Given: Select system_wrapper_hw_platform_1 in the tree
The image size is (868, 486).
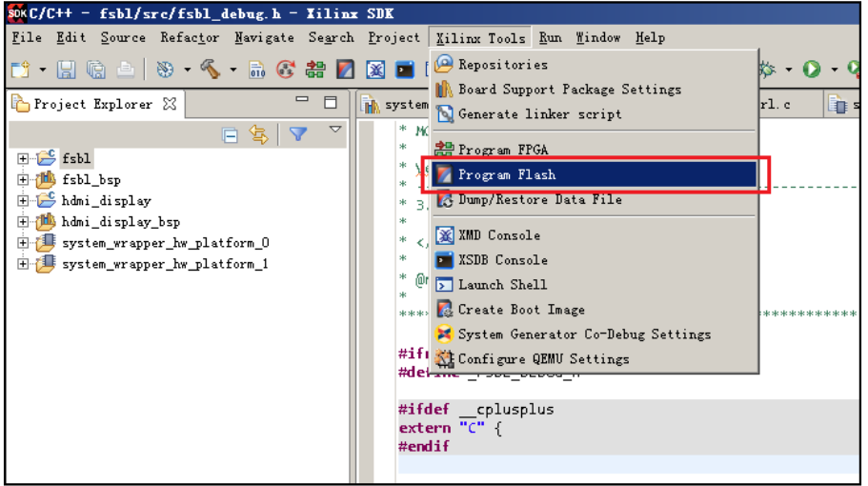Looking at the screenshot, I should tap(165, 264).
